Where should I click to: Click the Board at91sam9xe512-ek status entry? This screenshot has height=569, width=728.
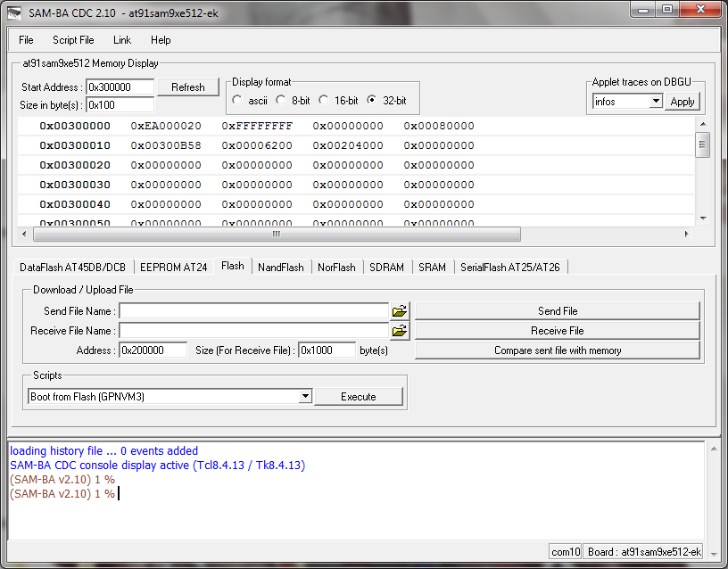pyautogui.click(x=644, y=552)
